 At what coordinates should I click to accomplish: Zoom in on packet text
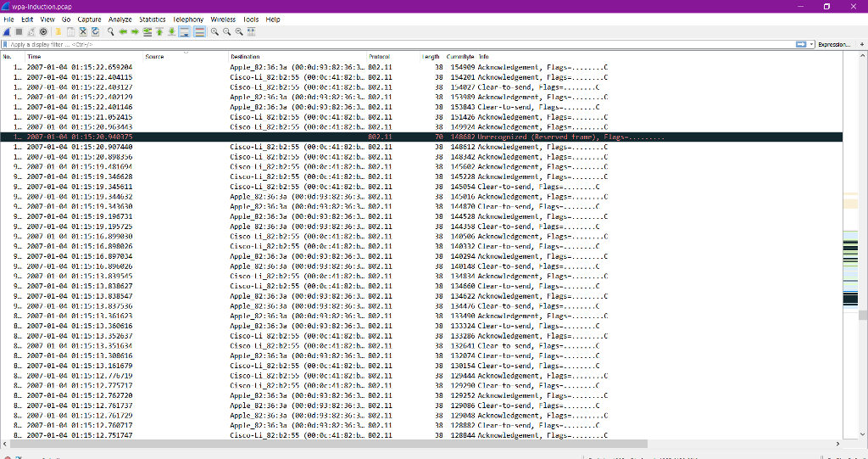pyautogui.click(x=214, y=32)
